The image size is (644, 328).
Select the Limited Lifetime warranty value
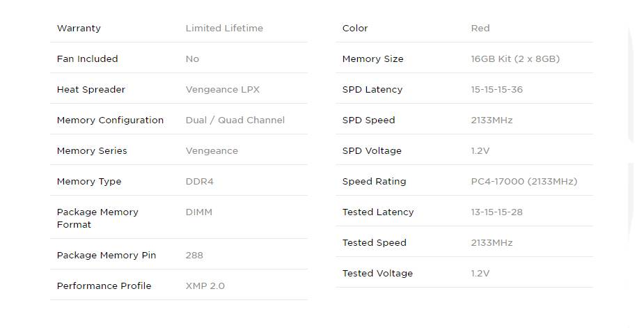tap(224, 29)
